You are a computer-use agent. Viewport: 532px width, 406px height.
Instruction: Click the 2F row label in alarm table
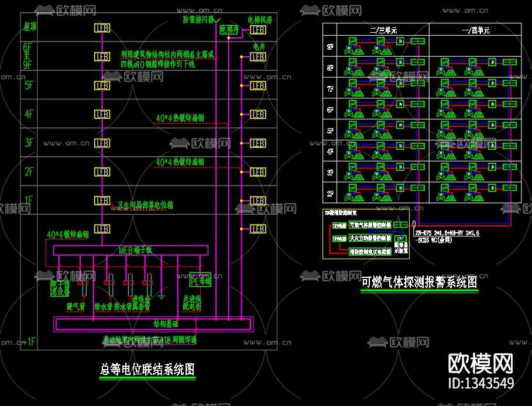pyautogui.click(x=330, y=193)
